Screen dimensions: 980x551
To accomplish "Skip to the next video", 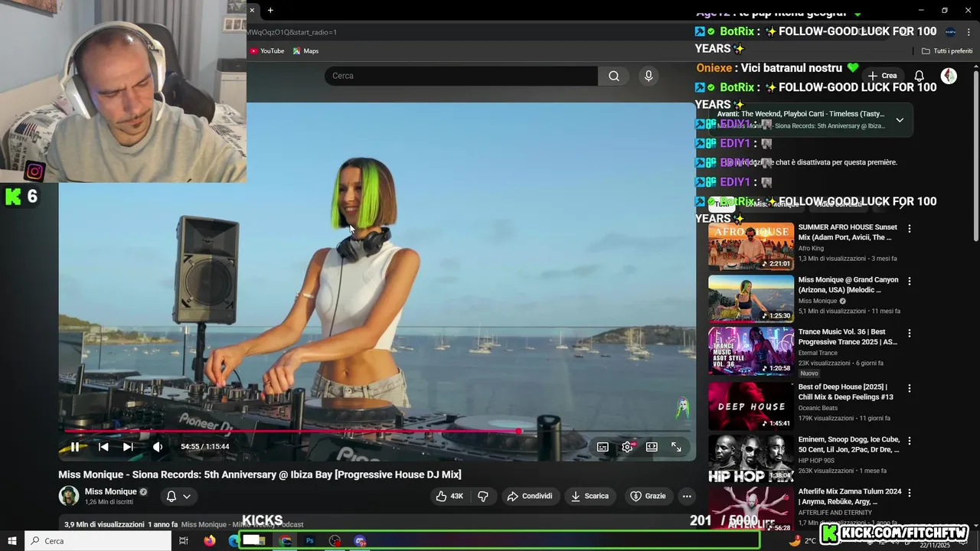I will click(x=128, y=447).
